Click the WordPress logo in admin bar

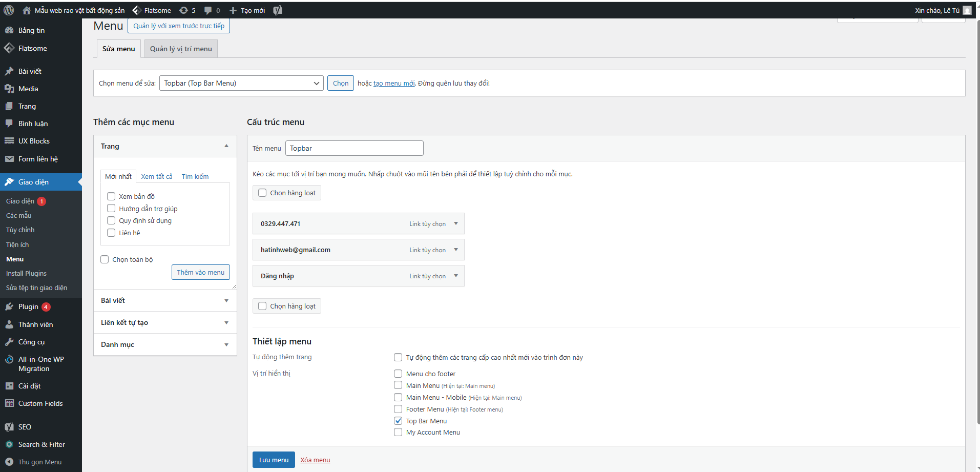(9, 10)
